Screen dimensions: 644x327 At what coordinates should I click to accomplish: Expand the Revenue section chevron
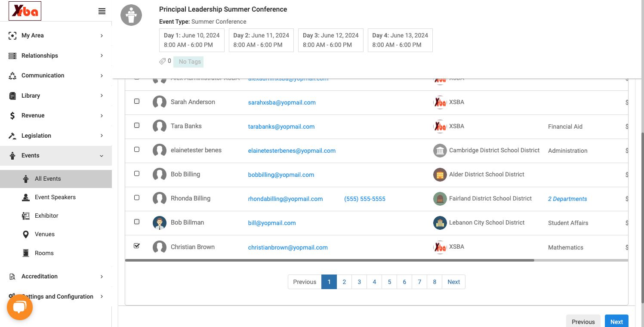tap(102, 116)
